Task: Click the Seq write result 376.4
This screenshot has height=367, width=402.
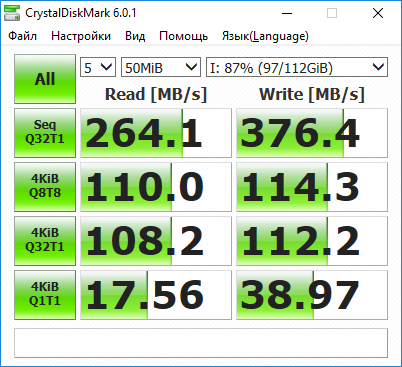Action: pos(312,133)
